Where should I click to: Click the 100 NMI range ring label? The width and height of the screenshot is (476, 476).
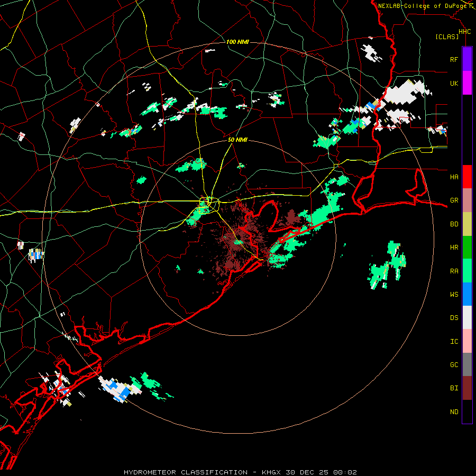click(x=237, y=42)
